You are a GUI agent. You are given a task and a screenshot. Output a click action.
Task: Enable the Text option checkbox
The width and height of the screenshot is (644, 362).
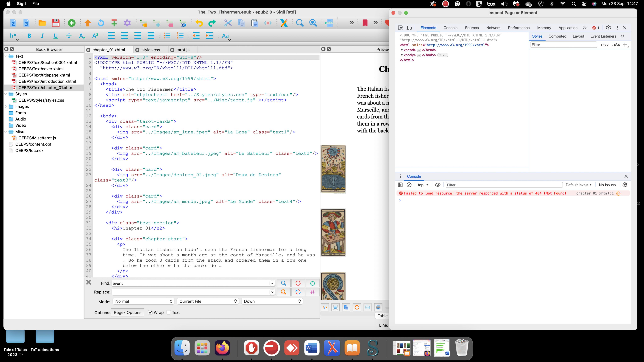click(169, 312)
